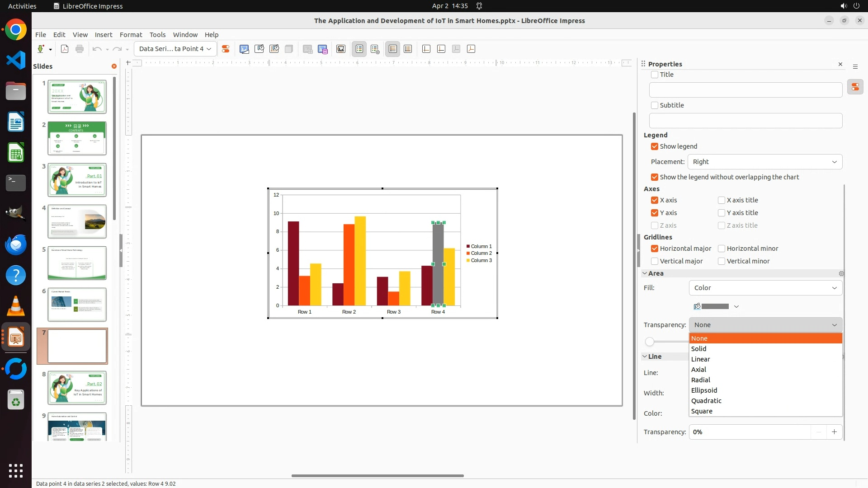Toggle Legend On/Off toolbar icon
Screen dimensions: 868x488
[359, 49]
